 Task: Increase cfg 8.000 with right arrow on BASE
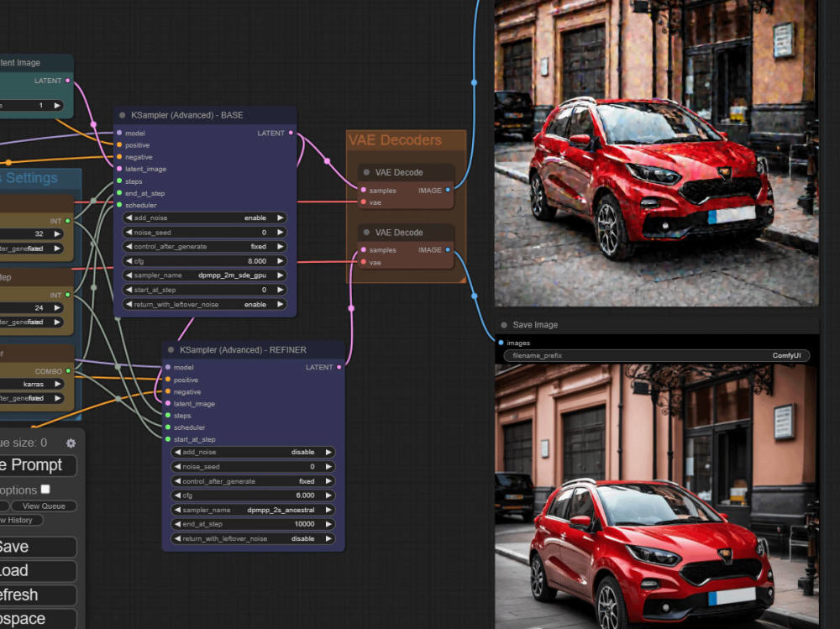[x=281, y=261]
